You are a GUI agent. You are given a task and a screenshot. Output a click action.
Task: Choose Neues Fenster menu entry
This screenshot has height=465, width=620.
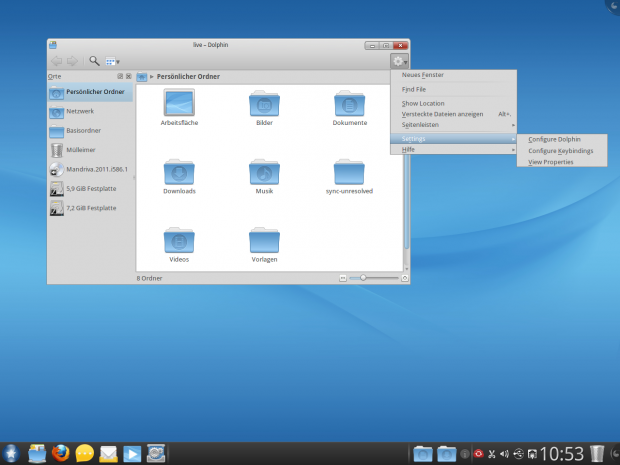pos(454,75)
